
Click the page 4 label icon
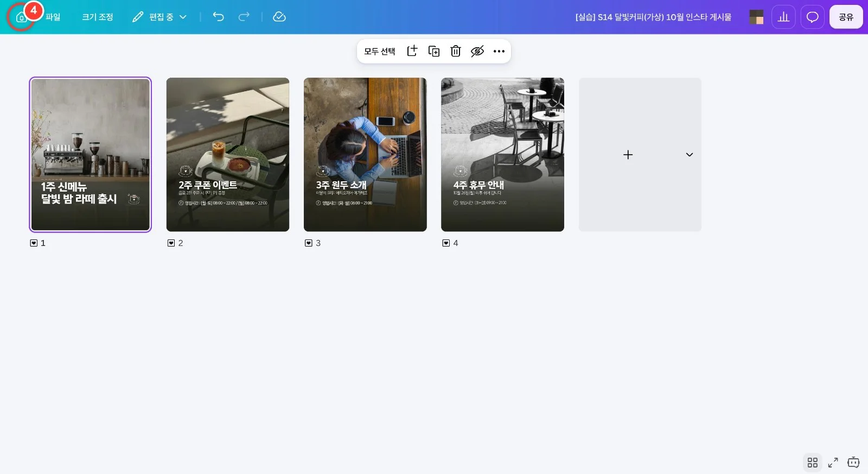pyautogui.click(x=446, y=243)
